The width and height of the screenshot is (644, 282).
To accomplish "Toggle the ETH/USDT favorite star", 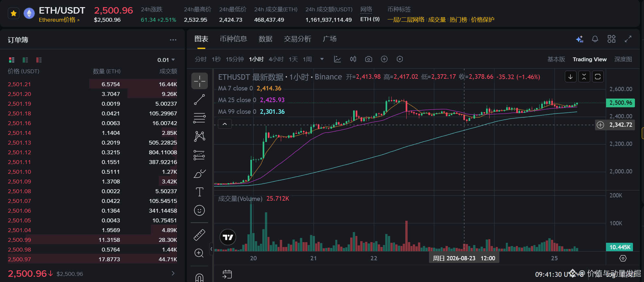I will pos(14,14).
